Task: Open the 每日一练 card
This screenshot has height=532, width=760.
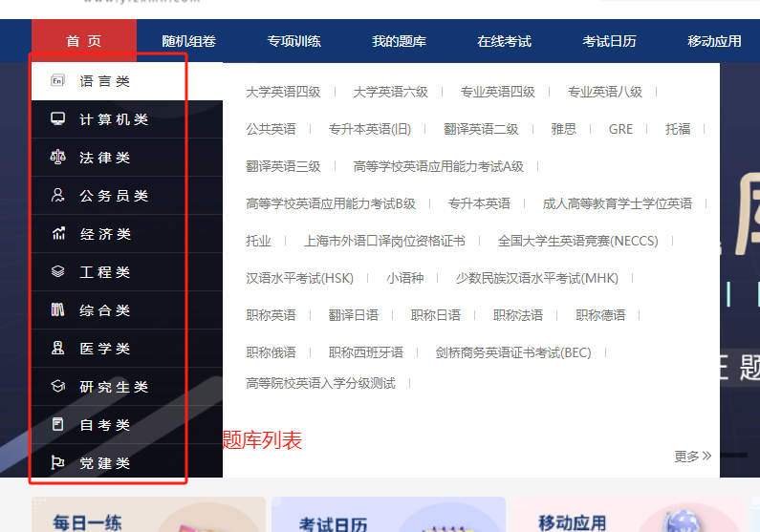Action: (x=148, y=514)
